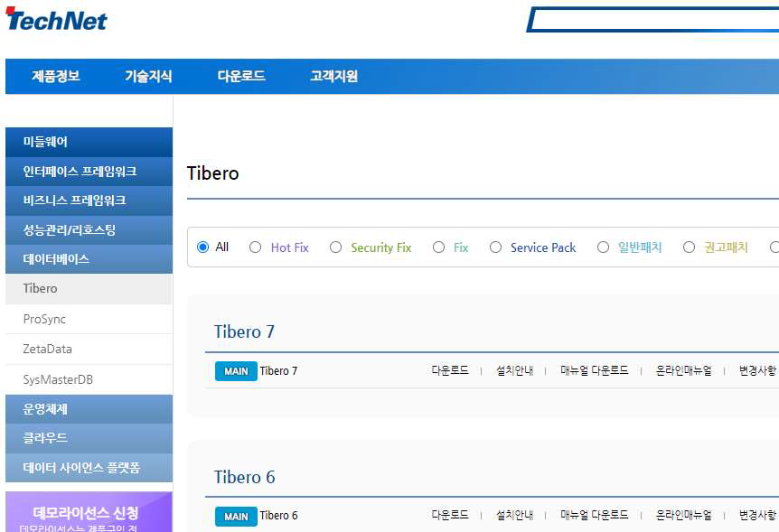This screenshot has height=532, width=779.
Task: Expand 데이터 사이언스 플랫폼 sidebar category
Action: pyautogui.click(x=89, y=468)
